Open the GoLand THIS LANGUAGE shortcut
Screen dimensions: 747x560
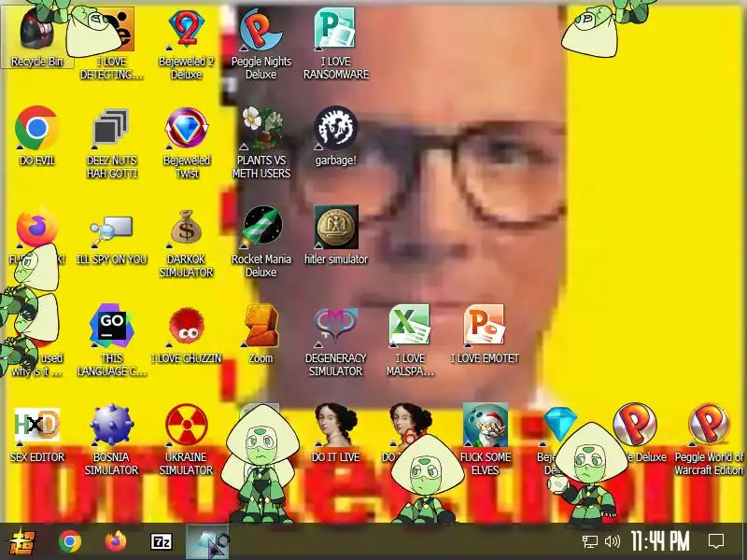tap(111, 341)
